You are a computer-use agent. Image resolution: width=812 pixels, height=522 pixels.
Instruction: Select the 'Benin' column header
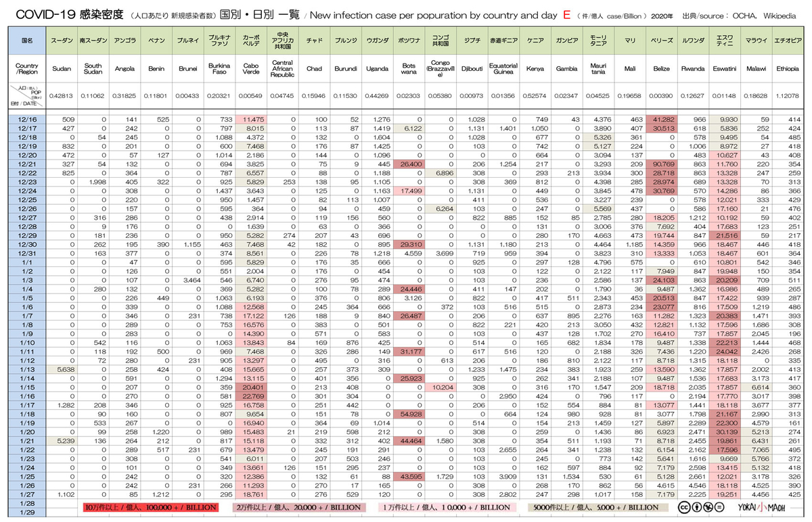156,69
